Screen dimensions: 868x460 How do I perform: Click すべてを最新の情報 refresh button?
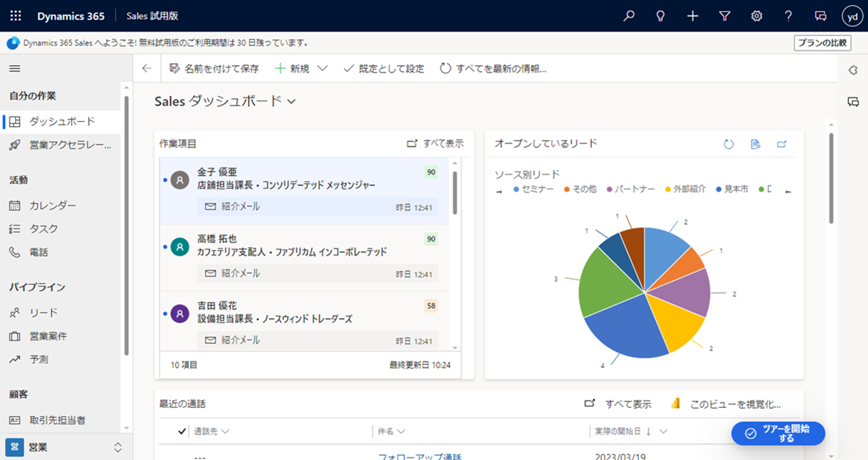point(493,69)
